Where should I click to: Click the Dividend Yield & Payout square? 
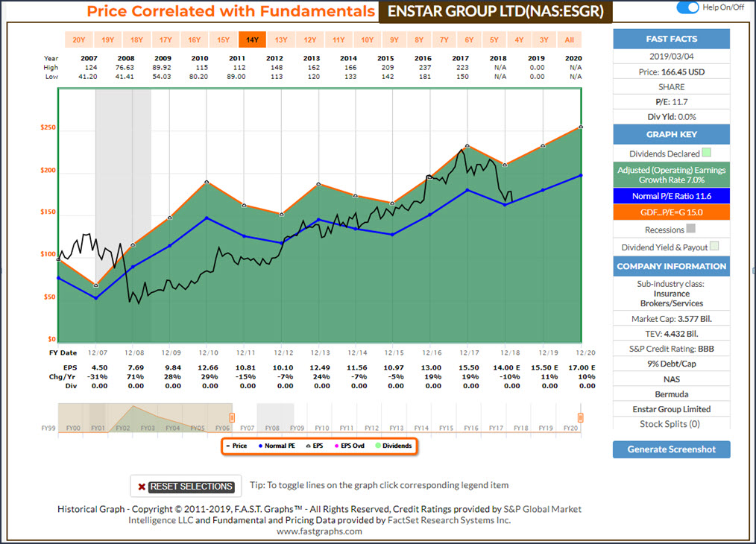click(x=715, y=247)
